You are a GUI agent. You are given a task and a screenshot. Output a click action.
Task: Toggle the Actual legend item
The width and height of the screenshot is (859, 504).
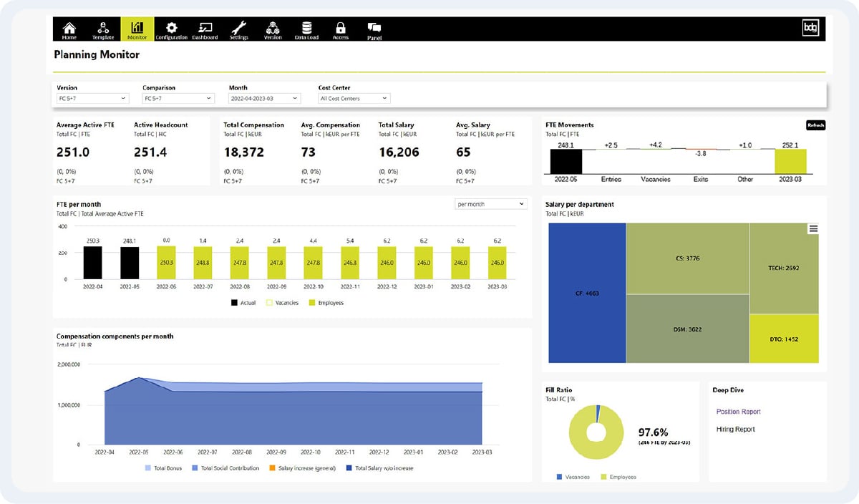coord(243,303)
